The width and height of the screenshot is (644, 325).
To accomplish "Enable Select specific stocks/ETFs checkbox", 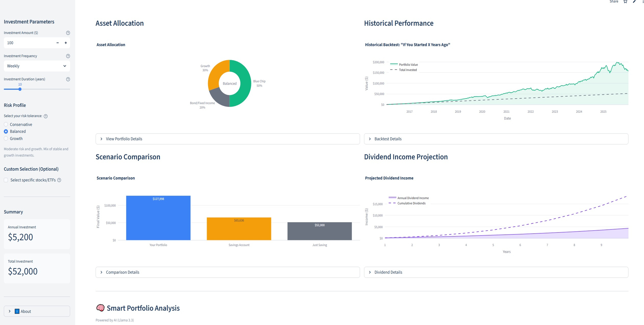I will (x=6, y=180).
